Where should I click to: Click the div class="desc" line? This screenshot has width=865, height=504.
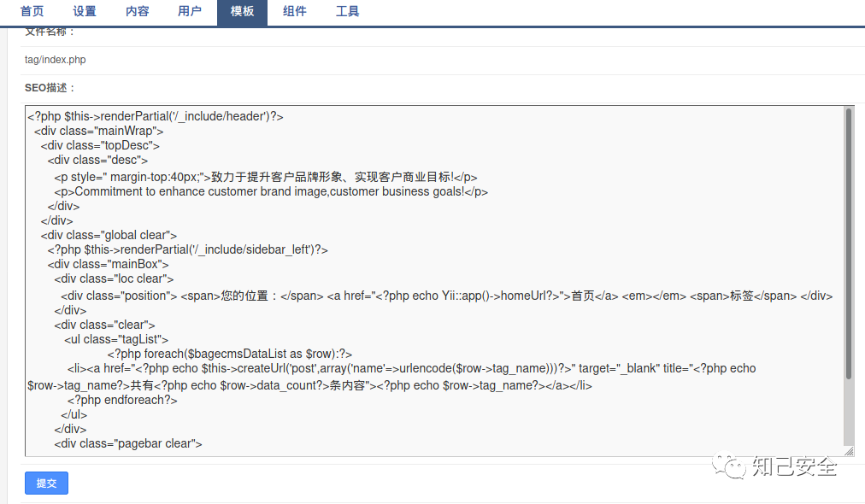pyautogui.click(x=97, y=160)
